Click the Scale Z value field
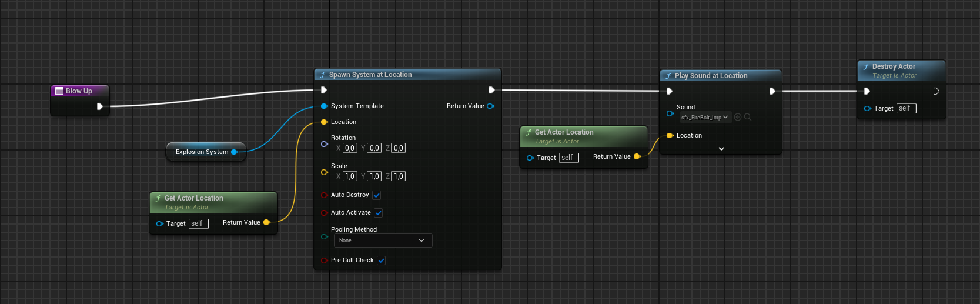This screenshot has width=980, height=304. coord(399,176)
